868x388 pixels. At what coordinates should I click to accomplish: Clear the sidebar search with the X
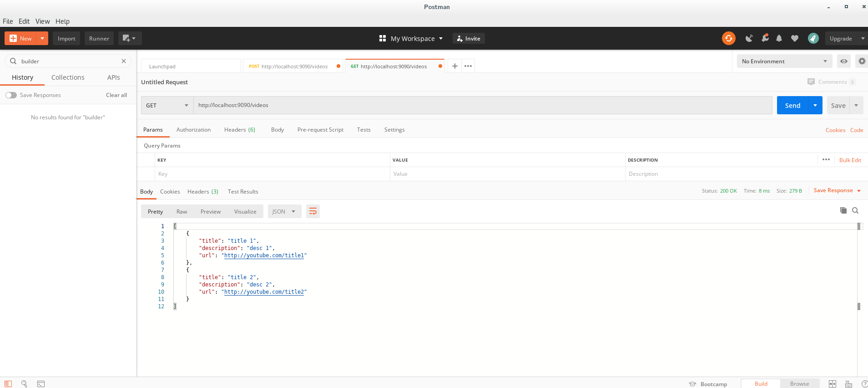[x=123, y=61]
